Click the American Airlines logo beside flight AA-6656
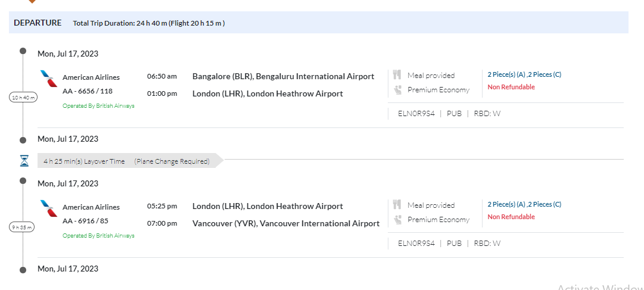This screenshot has width=644, height=290. pyautogui.click(x=48, y=79)
